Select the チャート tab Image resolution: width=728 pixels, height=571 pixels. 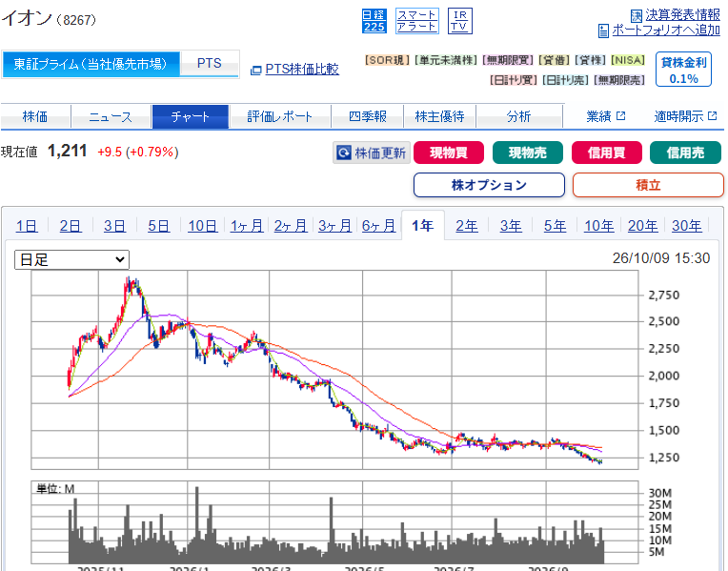pos(191,116)
